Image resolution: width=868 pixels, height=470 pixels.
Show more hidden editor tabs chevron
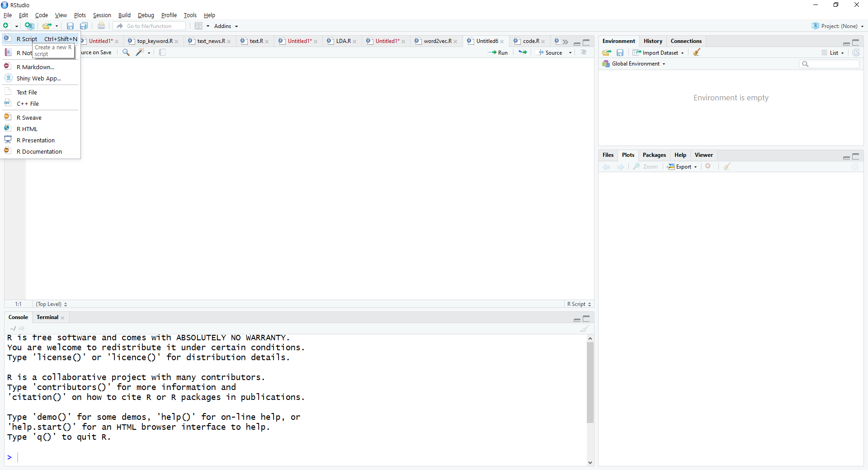tap(566, 42)
